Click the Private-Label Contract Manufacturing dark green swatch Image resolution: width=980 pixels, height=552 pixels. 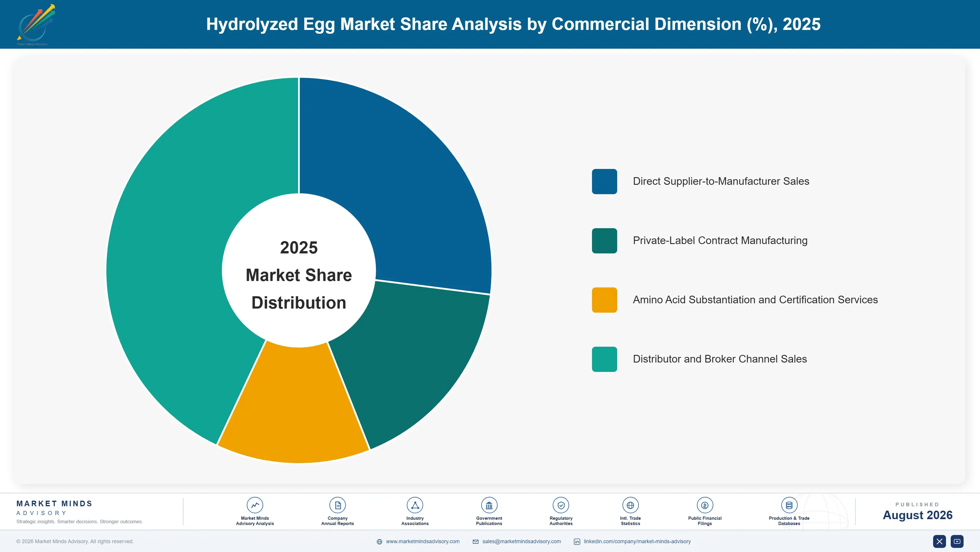pyautogui.click(x=604, y=241)
